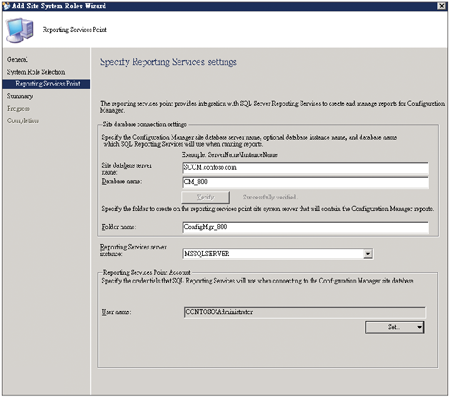Click the Specify Reporting Services settings heading
Screen dimensions: 450x398
[168, 62]
